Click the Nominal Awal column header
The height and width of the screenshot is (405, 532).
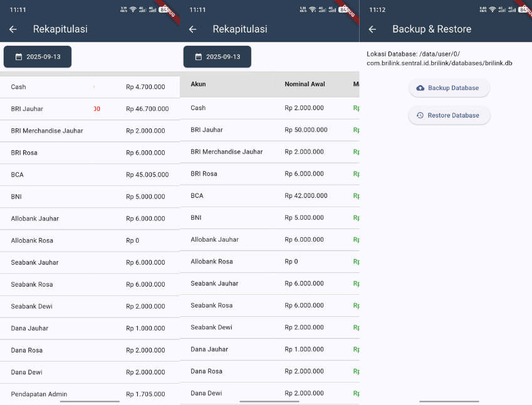tap(305, 84)
